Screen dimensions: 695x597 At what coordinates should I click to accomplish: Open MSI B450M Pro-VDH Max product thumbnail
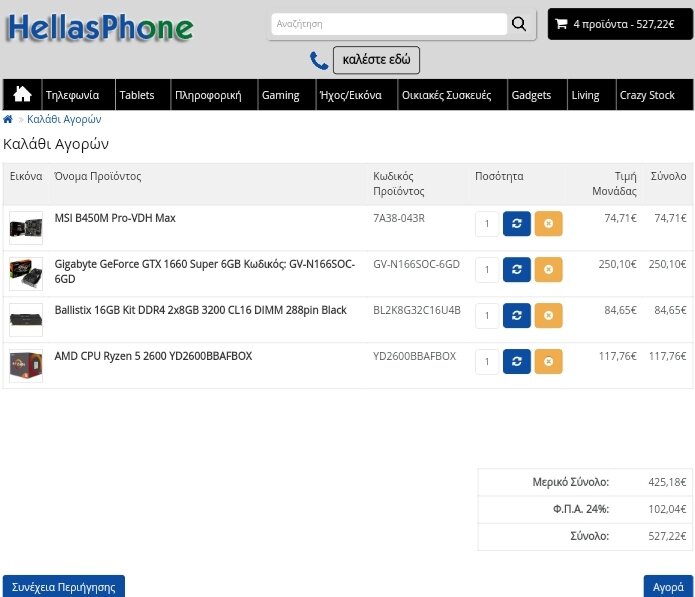tap(26, 228)
